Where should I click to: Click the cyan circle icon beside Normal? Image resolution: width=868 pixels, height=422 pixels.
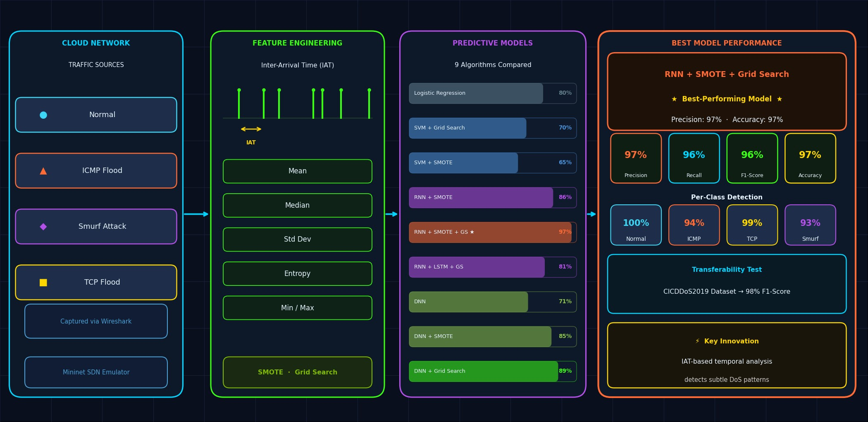(43, 115)
